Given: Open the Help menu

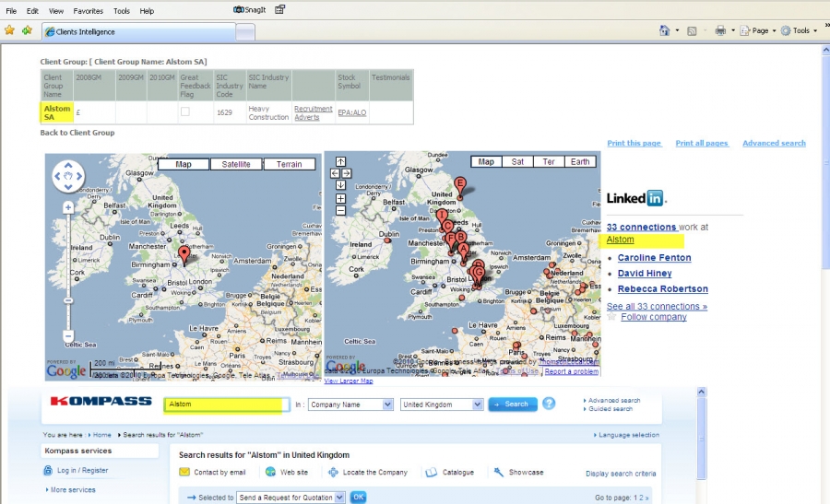Looking at the screenshot, I should click(147, 10).
